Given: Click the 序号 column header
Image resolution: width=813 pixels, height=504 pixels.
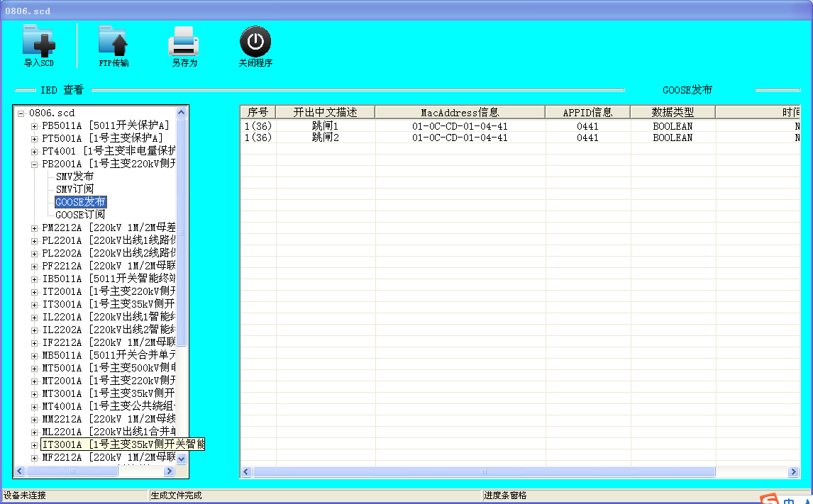Looking at the screenshot, I should pos(258,113).
